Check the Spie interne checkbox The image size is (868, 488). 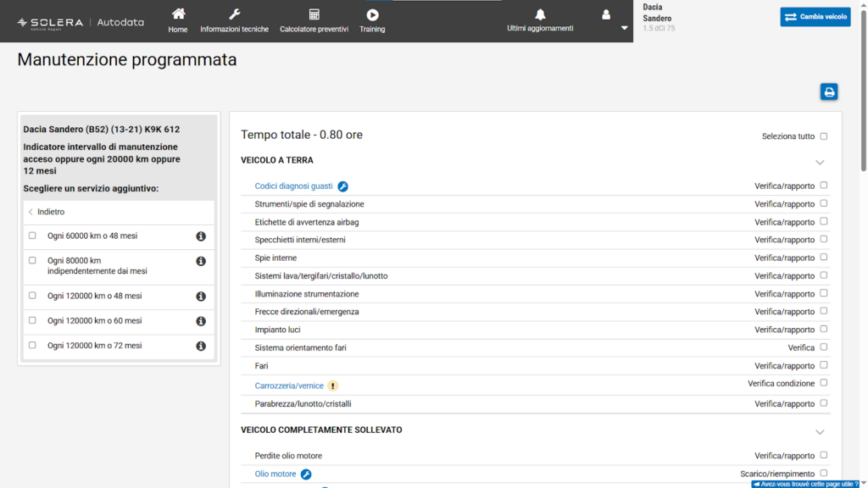[x=824, y=258]
